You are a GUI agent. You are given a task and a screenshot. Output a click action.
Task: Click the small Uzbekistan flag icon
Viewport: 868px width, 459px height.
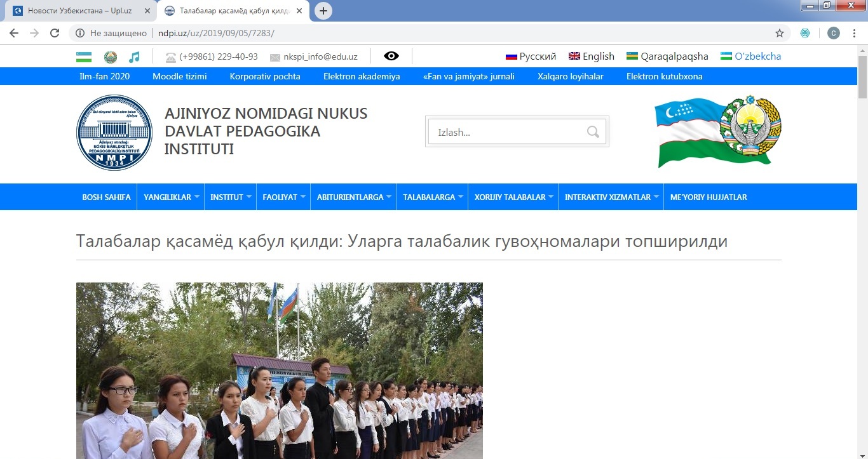point(84,57)
